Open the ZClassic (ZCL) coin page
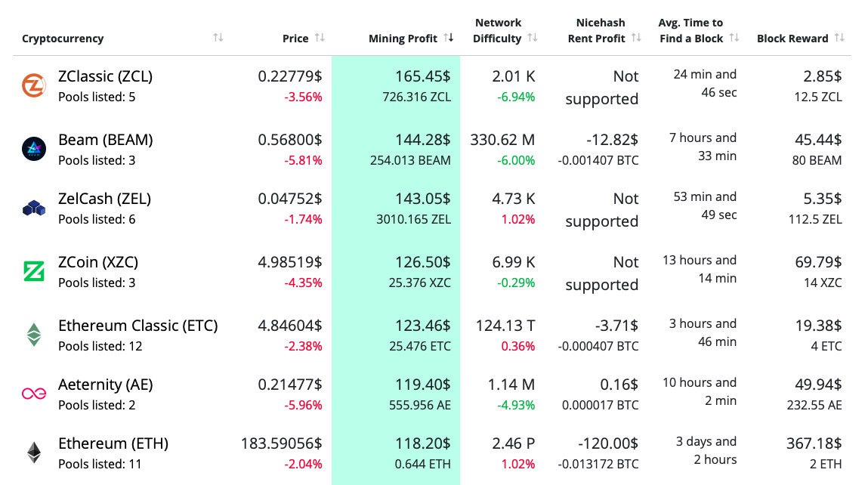 105,76
